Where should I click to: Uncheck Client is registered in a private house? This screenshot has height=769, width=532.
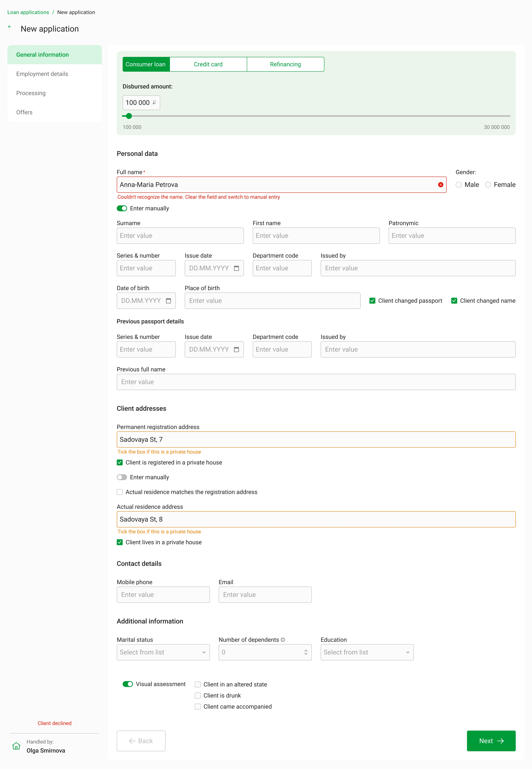(x=120, y=462)
